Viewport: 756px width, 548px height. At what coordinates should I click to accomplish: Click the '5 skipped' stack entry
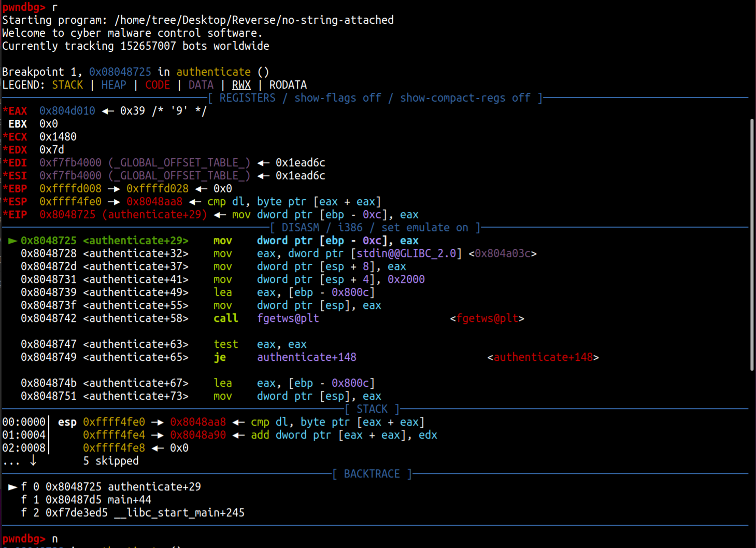tap(111, 461)
